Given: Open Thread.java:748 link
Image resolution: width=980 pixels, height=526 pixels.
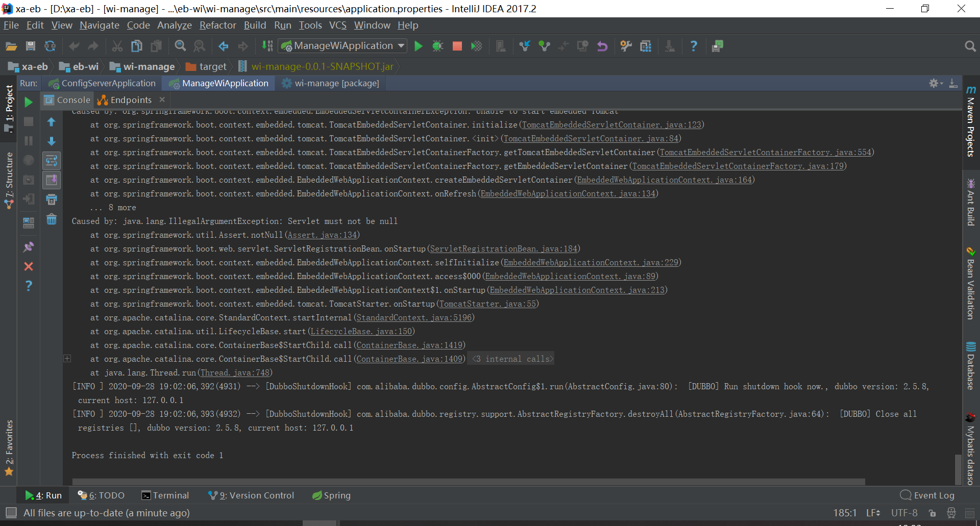Looking at the screenshot, I should (x=235, y=372).
